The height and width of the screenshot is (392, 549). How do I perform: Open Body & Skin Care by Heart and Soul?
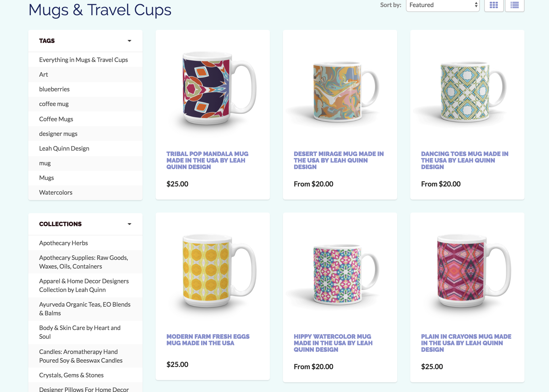(80, 332)
